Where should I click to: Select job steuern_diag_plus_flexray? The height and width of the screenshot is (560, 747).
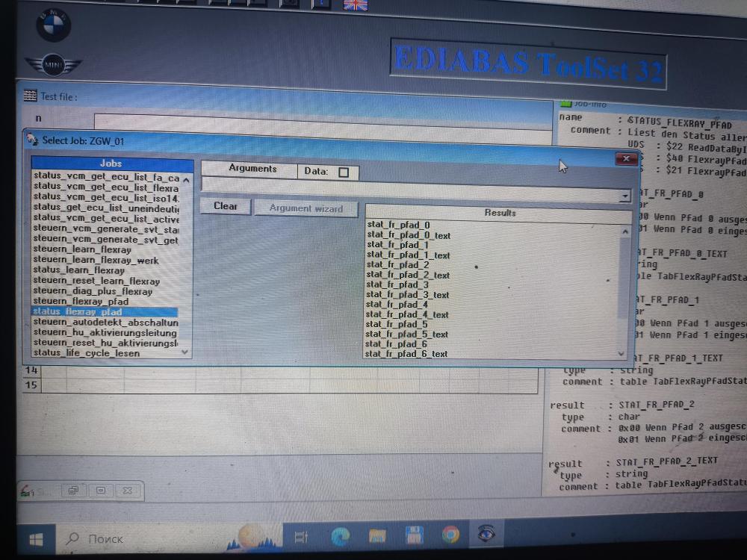(x=93, y=291)
